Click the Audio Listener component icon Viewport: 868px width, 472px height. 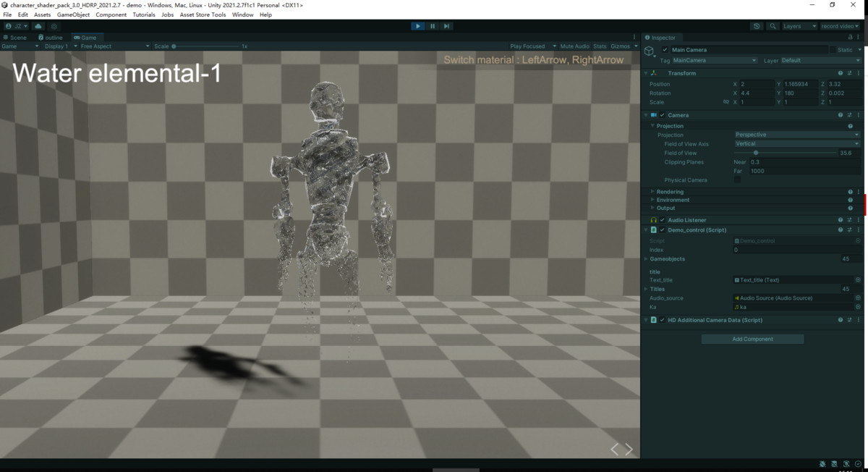click(x=653, y=219)
